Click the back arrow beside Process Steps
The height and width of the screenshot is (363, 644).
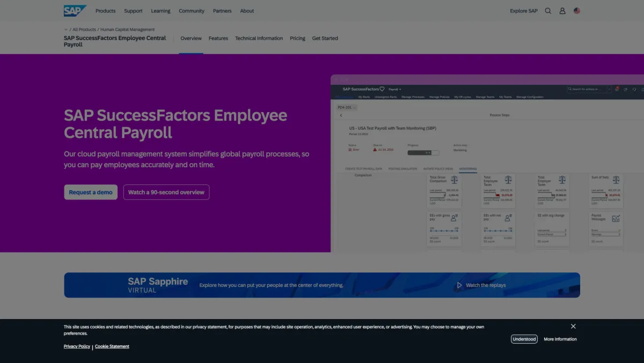click(x=341, y=115)
